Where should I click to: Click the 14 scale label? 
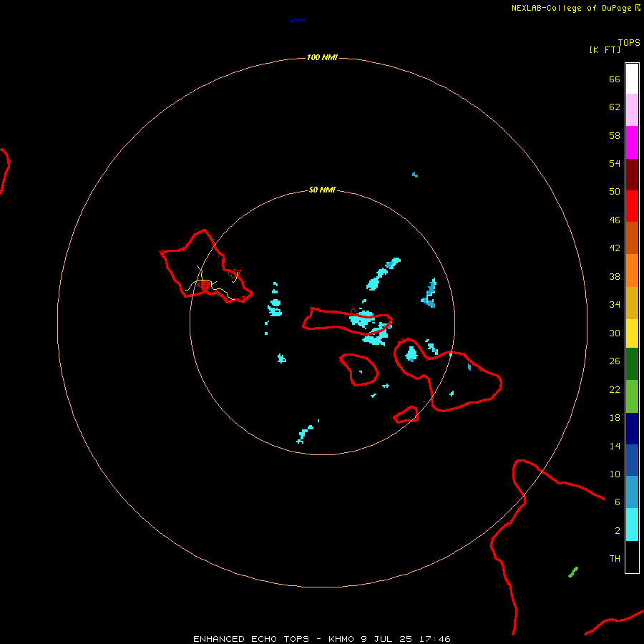pos(615,447)
